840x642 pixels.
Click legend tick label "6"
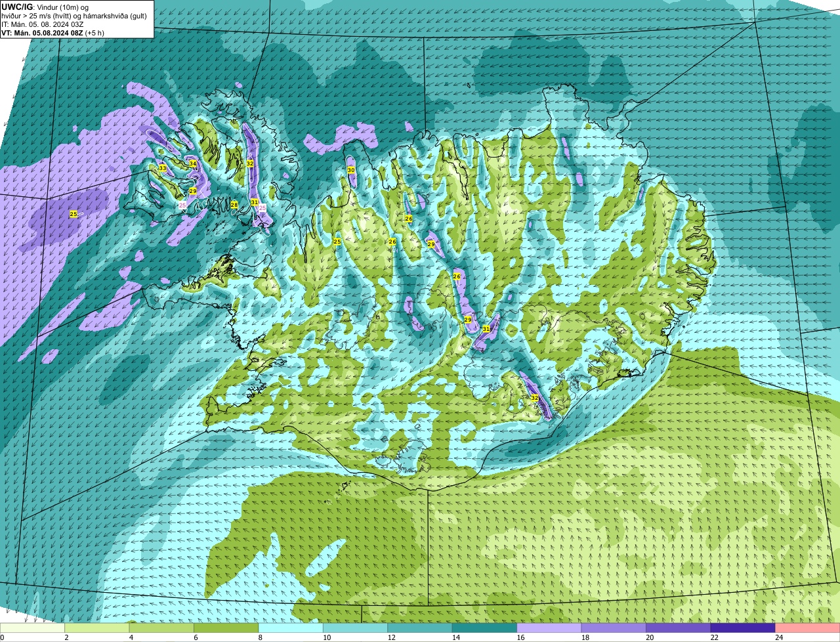pos(195,637)
